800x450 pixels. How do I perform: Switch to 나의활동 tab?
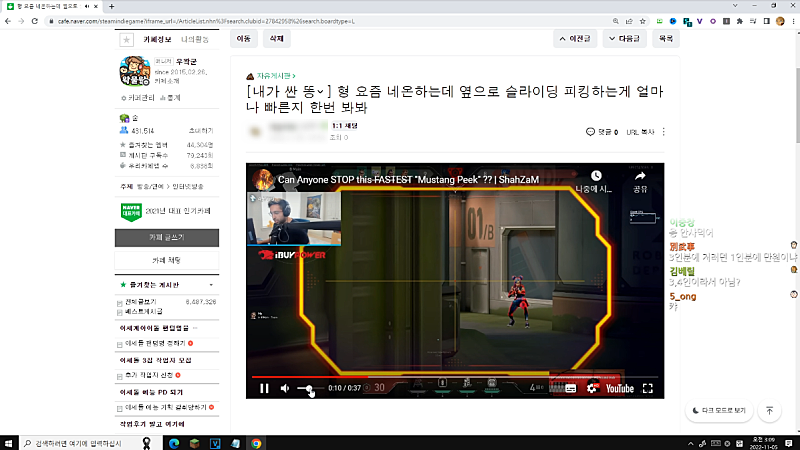[x=195, y=39]
